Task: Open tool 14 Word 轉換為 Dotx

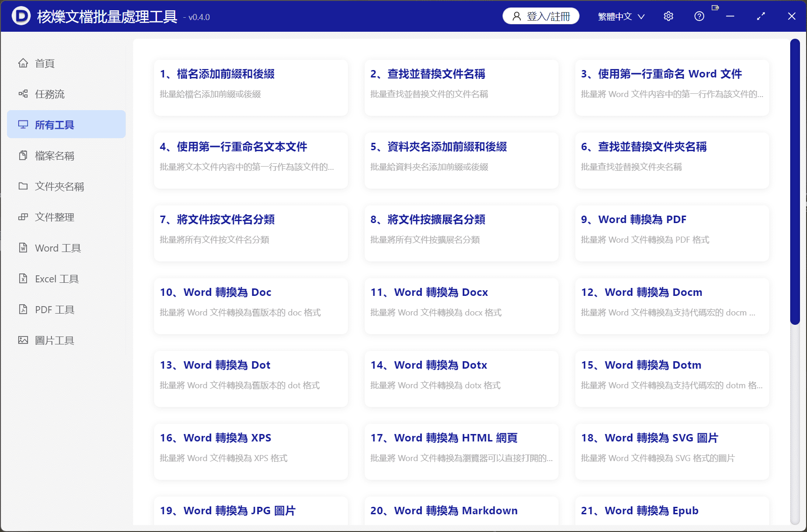Action: coord(461,379)
